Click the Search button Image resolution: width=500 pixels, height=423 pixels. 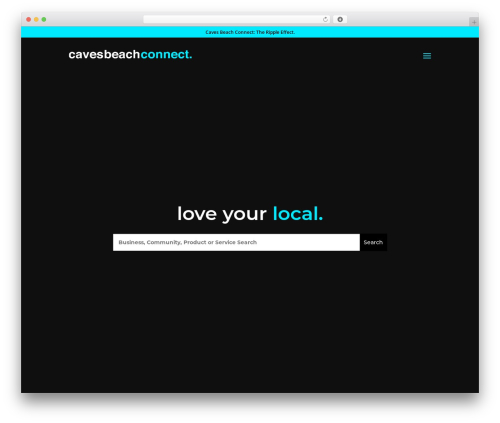click(373, 242)
